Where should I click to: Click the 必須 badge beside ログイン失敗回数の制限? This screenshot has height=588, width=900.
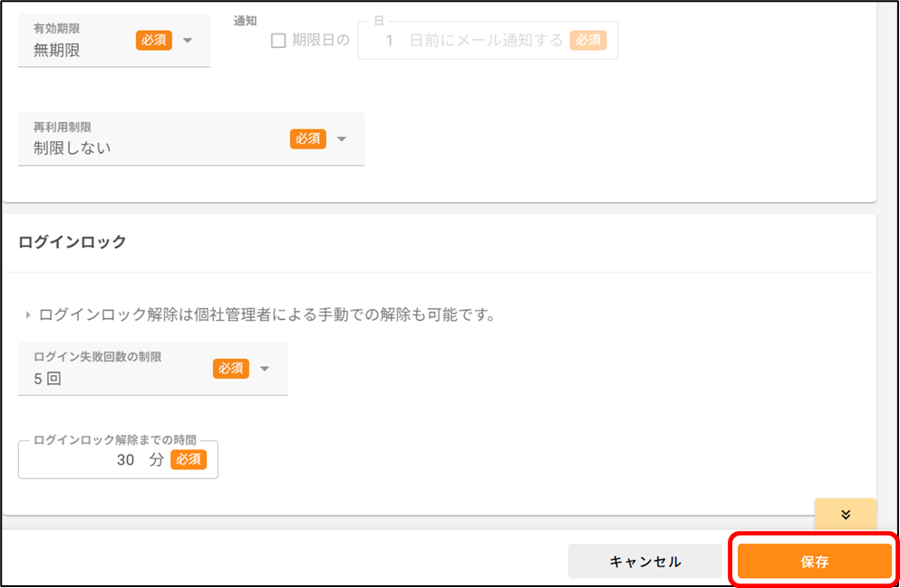[x=231, y=368]
